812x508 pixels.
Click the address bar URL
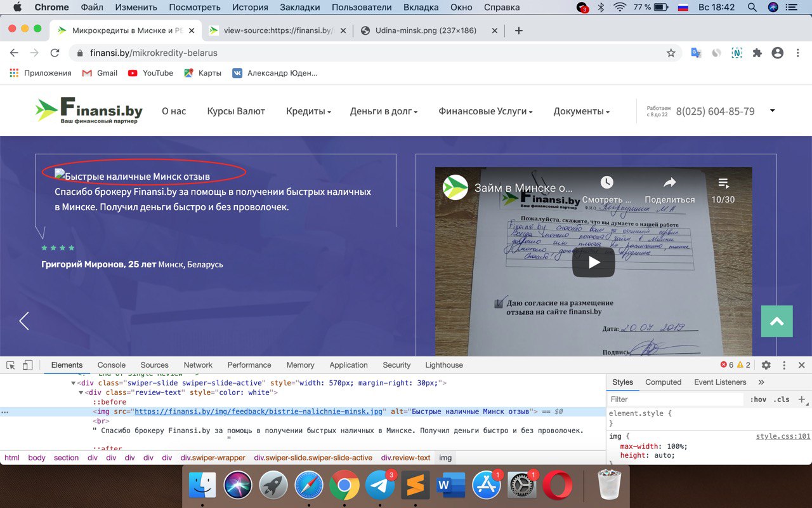(154, 53)
